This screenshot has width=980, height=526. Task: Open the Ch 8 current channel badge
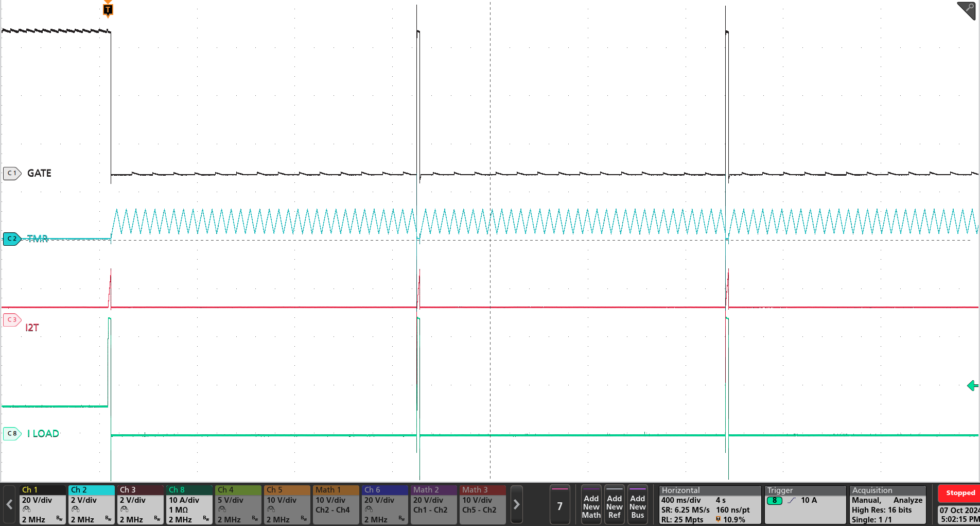click(x=189, y=505)
